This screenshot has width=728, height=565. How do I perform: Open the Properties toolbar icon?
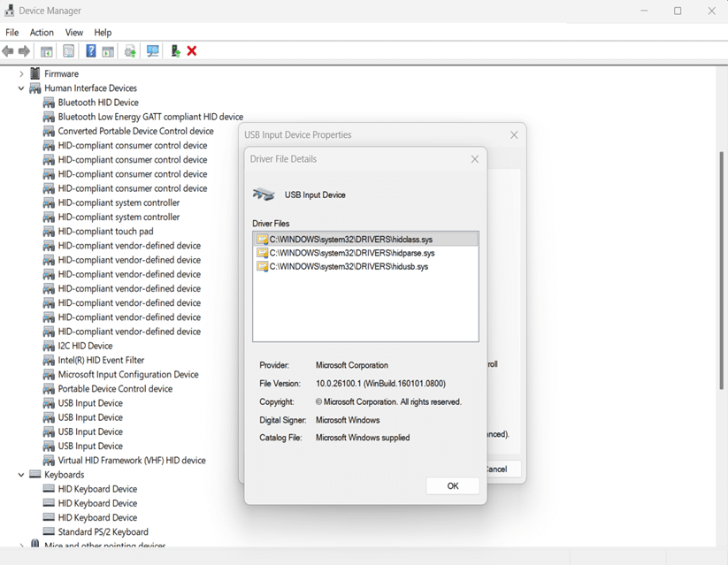[68, 51]
